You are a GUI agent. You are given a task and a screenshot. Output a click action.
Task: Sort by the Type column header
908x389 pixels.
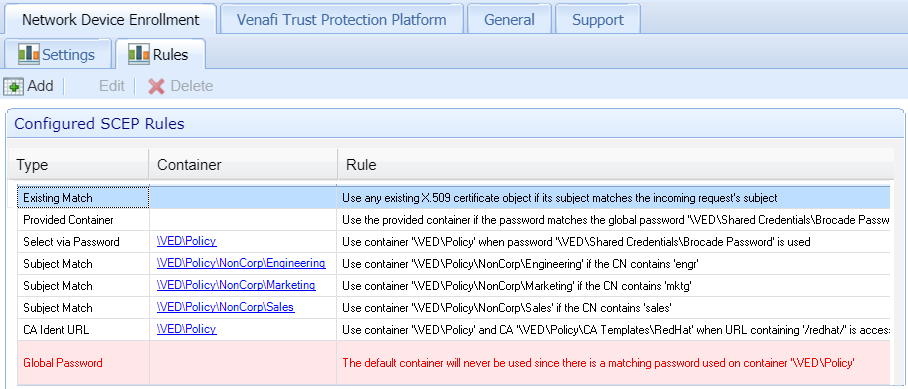pos(79,165)
